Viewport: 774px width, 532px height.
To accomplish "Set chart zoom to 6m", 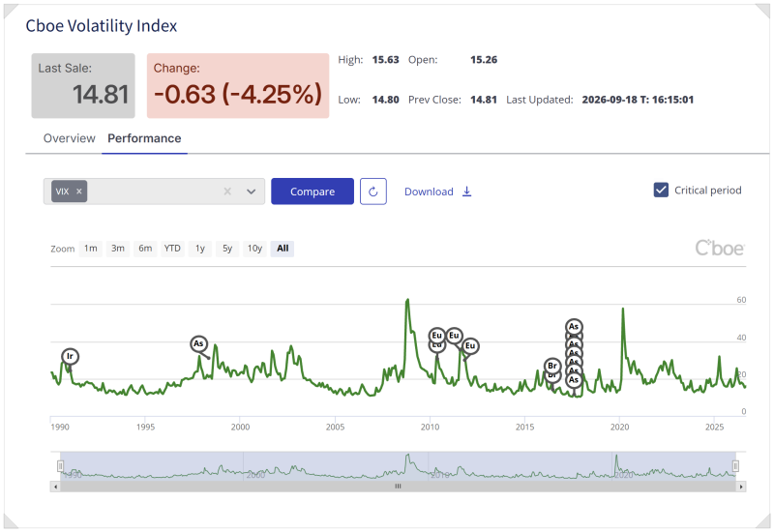I will [x=145, y=249].
